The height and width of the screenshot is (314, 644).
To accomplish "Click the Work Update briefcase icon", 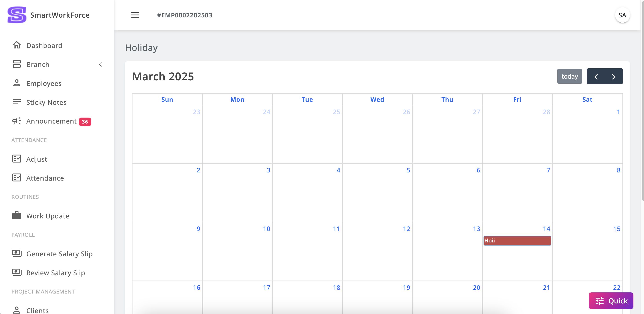I will (x=17, y=216).
